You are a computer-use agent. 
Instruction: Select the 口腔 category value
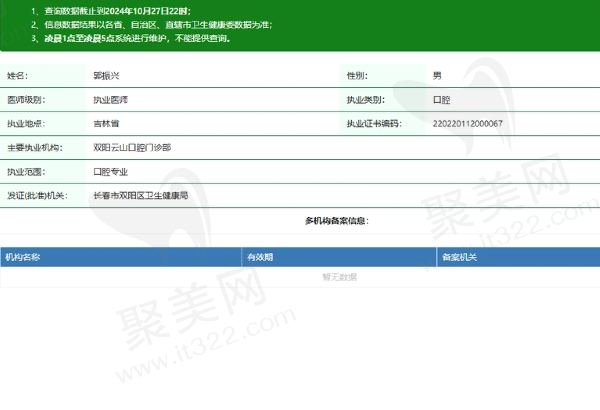coord(441,100)
